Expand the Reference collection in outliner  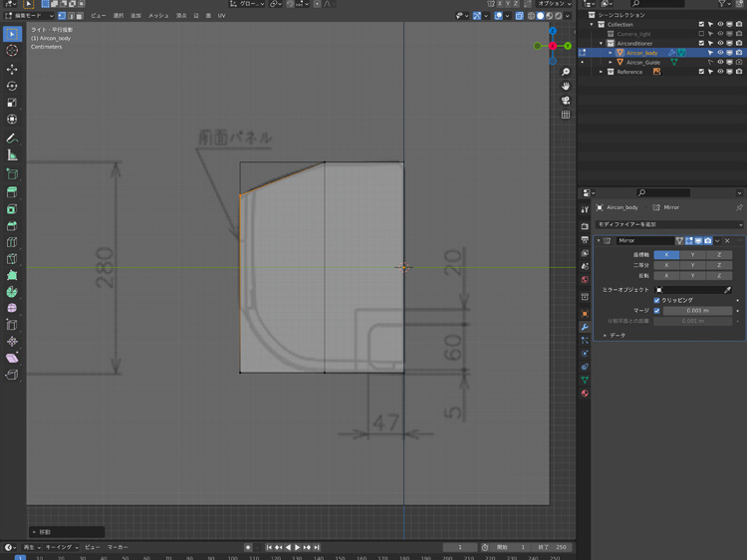tap(602, 72)
